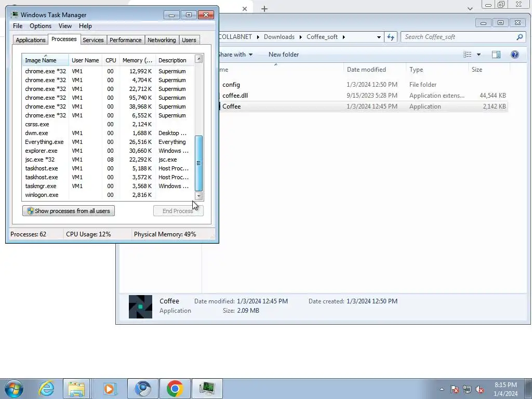Click the process list scrollbar thumb
The image size is (532, 399).
tap(199, 163)
